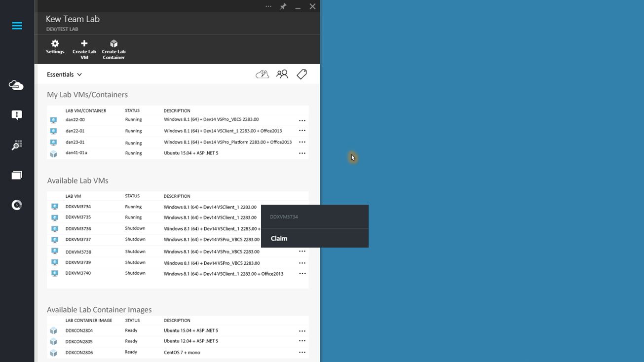Open more options for DDXCON2805
The width and height of the screenshot is (644, 362).
[302, 341]
